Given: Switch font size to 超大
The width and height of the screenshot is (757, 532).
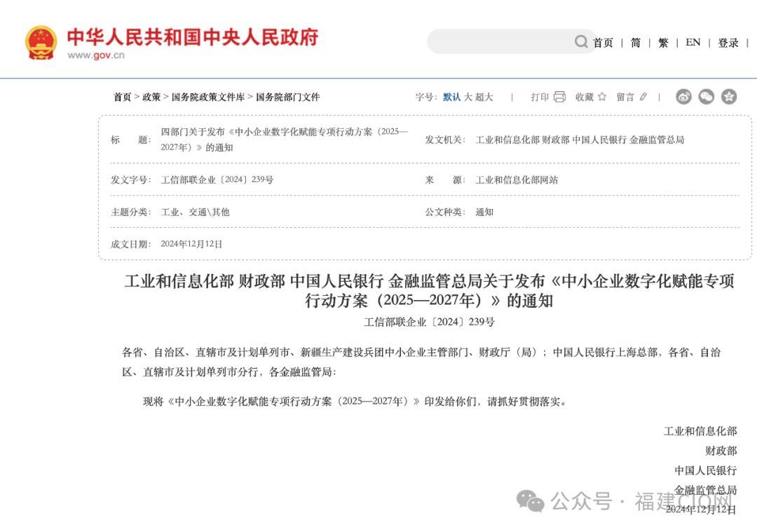Looking at the screenshot, I should (484, 97).
